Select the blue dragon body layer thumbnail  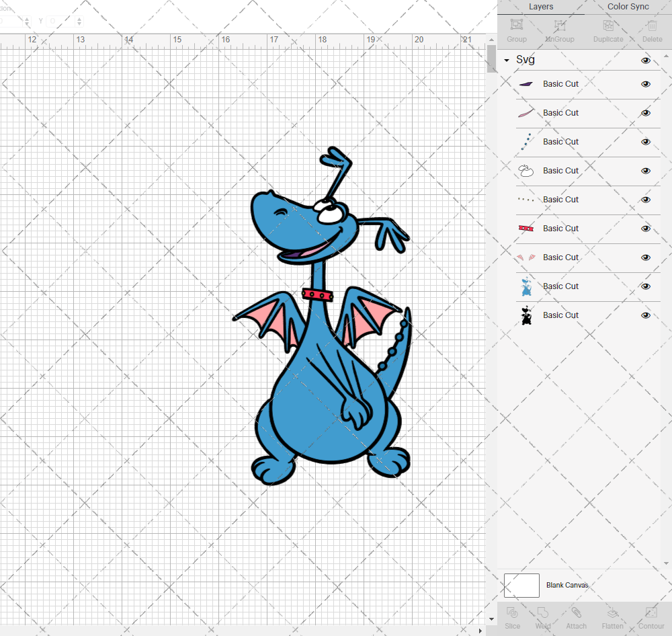526,286
